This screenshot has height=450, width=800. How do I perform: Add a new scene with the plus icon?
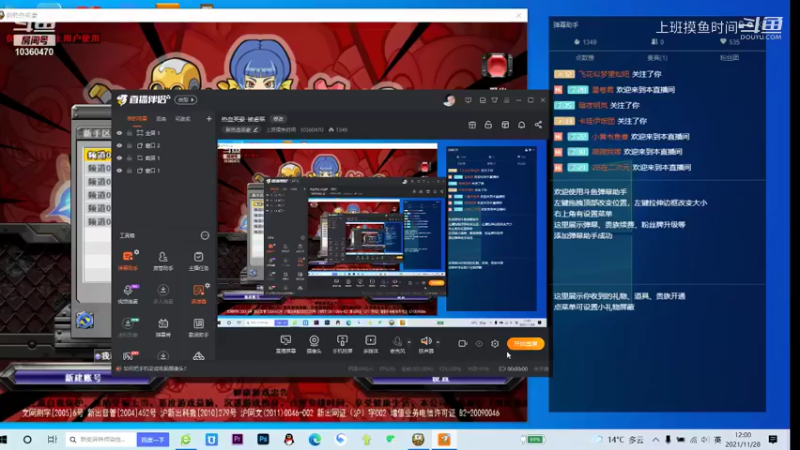pos(209,119)
